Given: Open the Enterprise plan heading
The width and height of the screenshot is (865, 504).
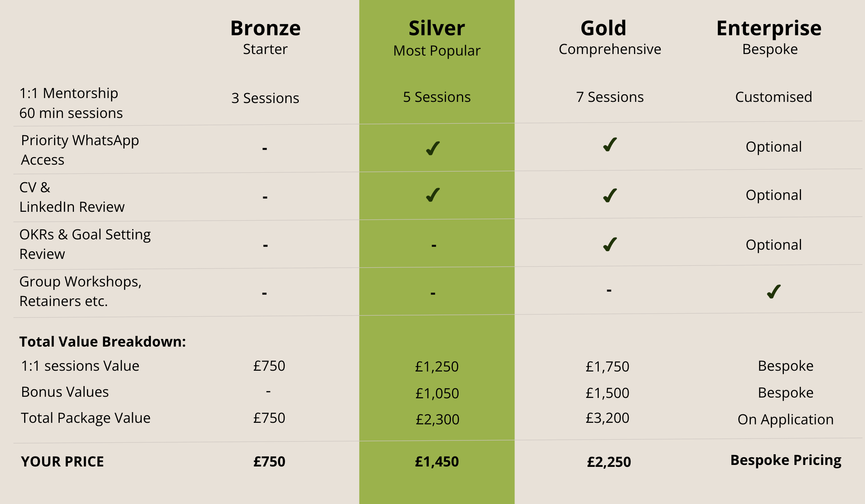Looking at the screenshot, I should pos(769,28).
